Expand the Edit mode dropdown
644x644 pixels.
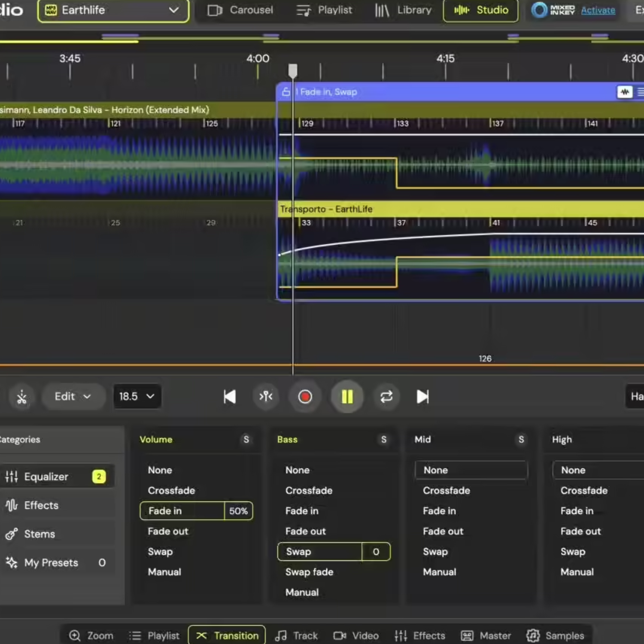73,396
